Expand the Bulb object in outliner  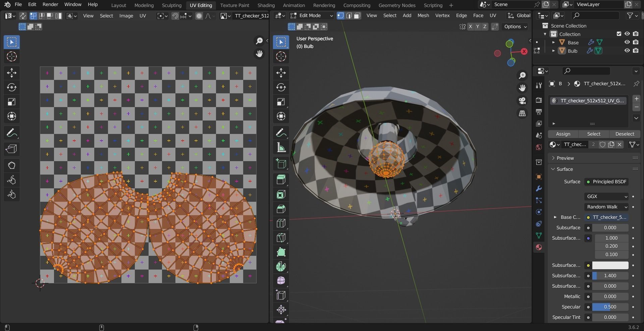[x=553, y=51]
